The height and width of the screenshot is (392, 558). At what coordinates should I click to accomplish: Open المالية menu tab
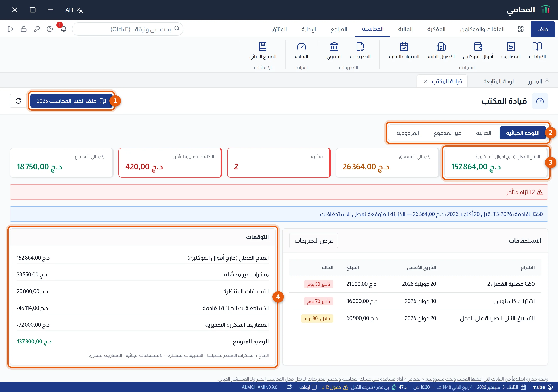405,29
